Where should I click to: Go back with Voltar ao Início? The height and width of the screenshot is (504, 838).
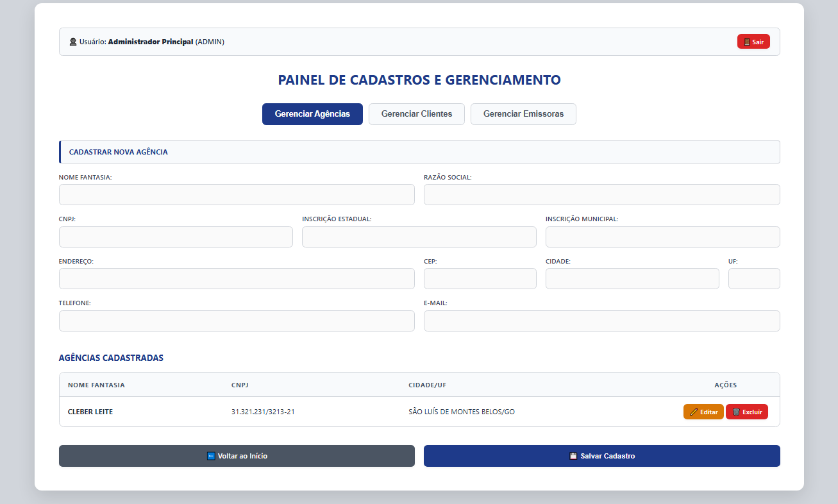[237, 456]
